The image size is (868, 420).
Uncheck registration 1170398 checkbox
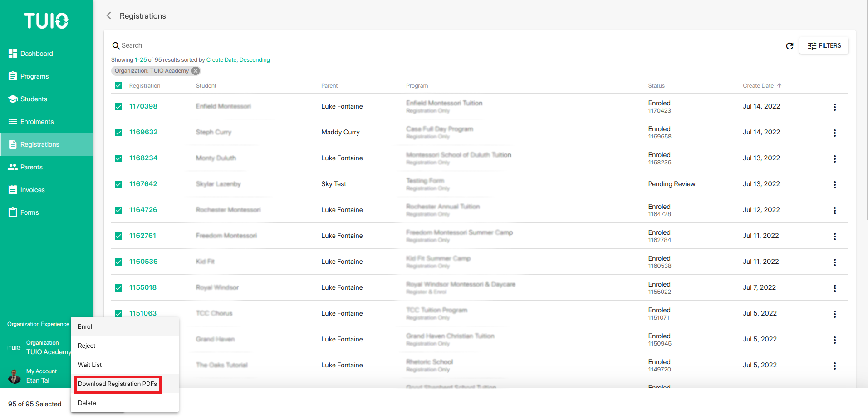tap(118, 106)
